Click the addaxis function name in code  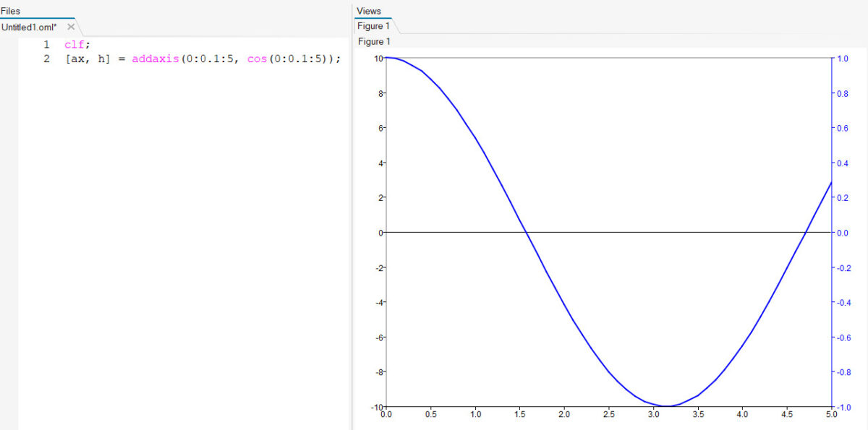(157, 59)
